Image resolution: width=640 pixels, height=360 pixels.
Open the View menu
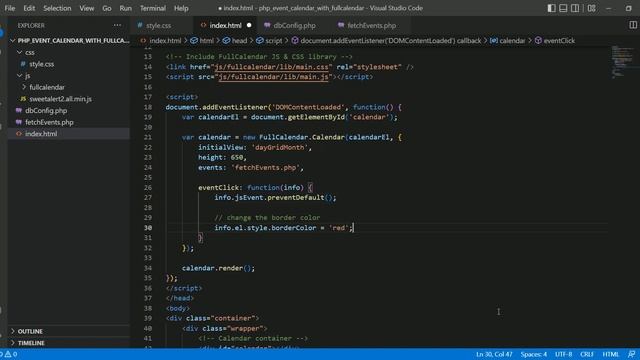[x=87, y=8]
